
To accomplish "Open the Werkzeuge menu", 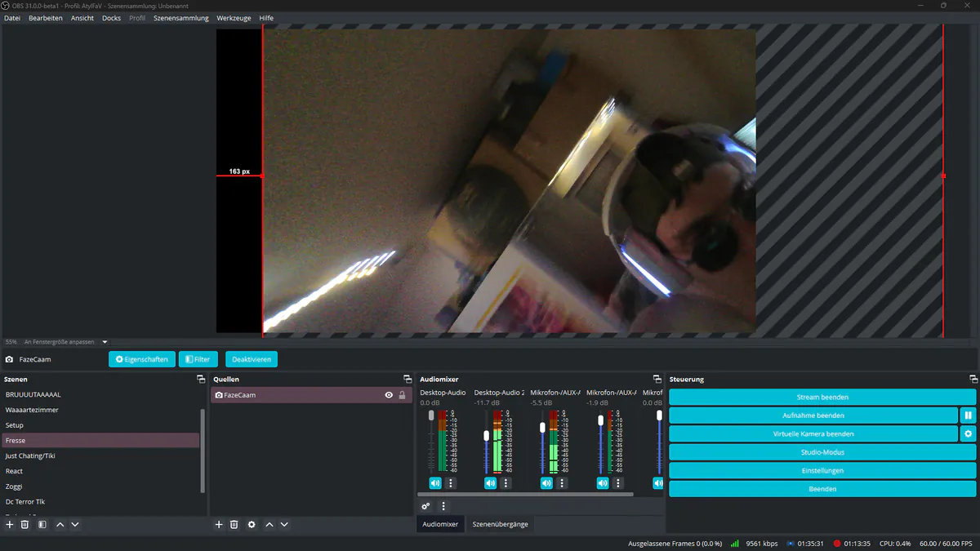I will coord(234,18).
